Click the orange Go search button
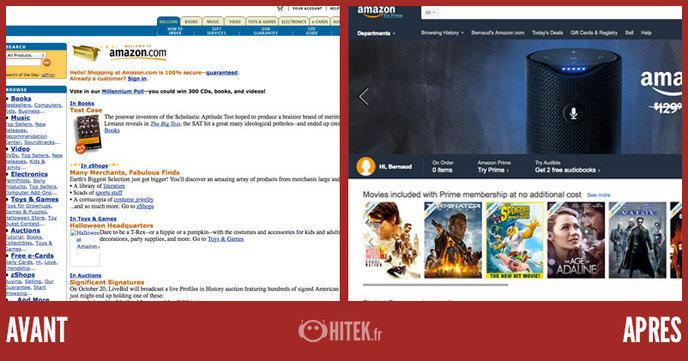 pos(47,63)
